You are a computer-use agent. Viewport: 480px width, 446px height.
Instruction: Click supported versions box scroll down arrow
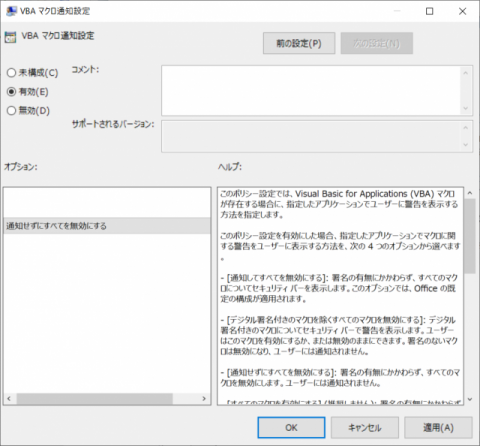pos(466,145)
